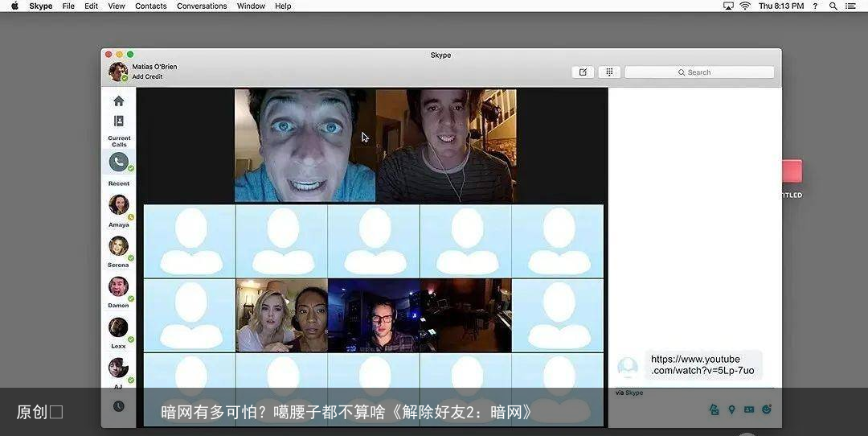Screen dimensions: 868x436
Task: Start a new conversation with compose button
Action: [583, 72]
